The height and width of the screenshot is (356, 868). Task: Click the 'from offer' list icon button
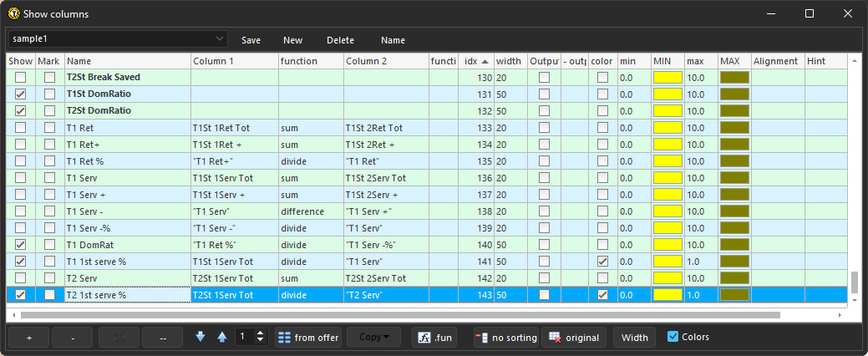pyautogui.click(x=308, y=338)
